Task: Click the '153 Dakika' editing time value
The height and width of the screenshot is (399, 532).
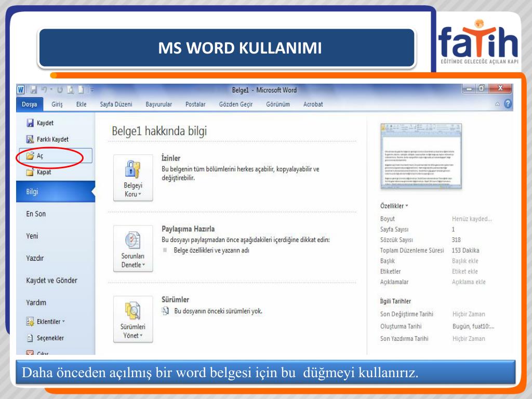Action: tap(465, 250)
